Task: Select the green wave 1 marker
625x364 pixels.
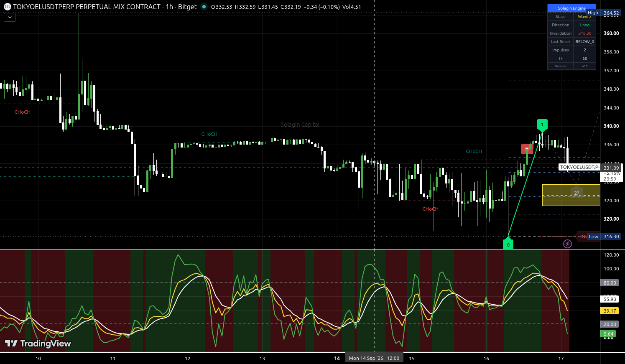Action: [542, 125]
